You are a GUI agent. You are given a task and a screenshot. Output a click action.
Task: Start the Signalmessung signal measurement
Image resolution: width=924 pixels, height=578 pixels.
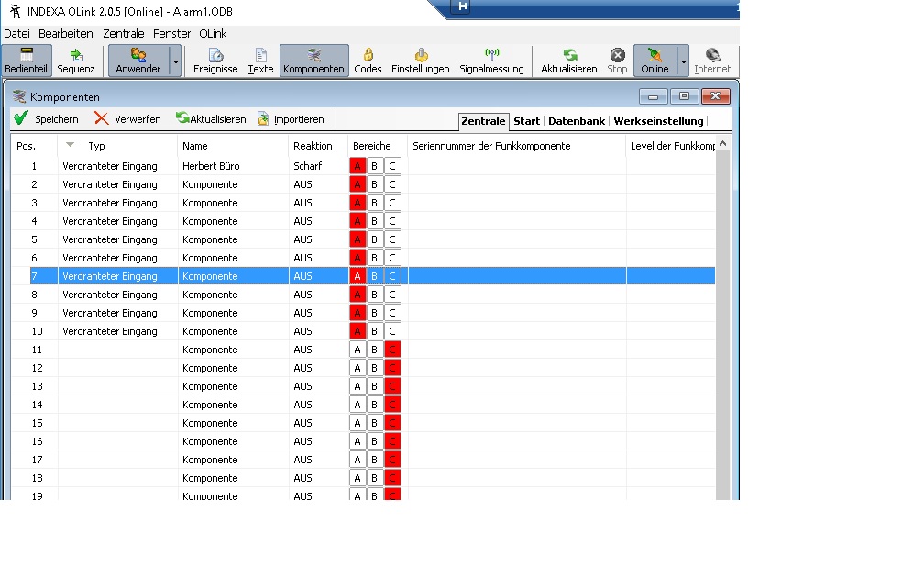point(491,61)
